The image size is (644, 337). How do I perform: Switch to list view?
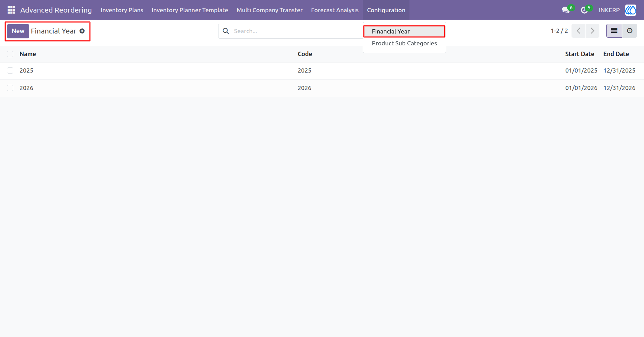(614, 31)
